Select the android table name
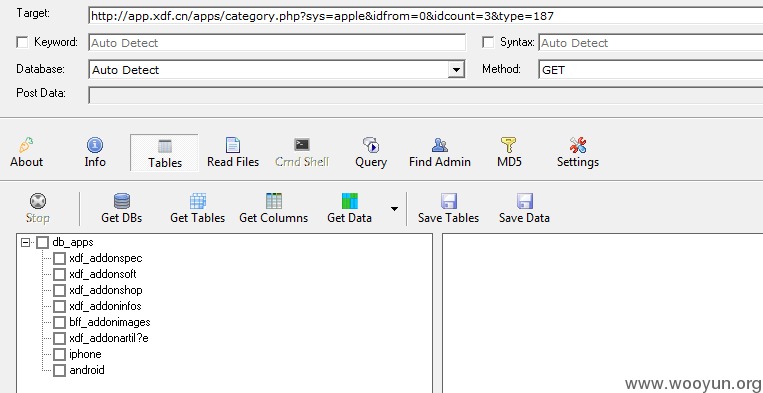The image size is (763, 393). point(87,370)
